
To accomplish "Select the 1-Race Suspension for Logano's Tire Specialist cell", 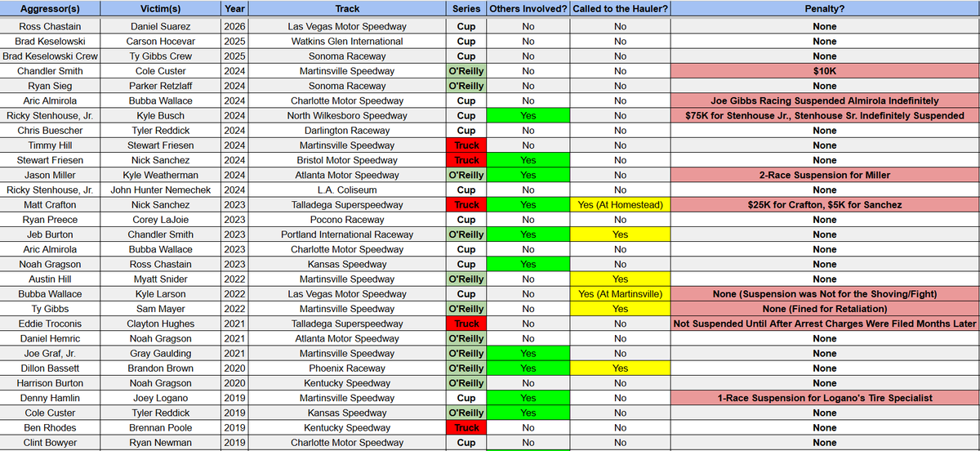I will [825, 398].
